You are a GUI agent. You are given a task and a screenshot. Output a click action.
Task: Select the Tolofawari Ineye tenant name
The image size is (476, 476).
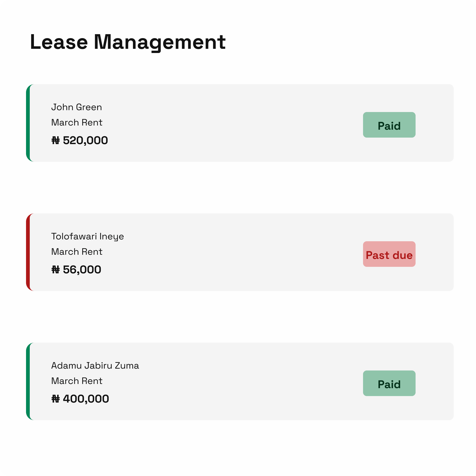pyautogui.click(x=87, y=236)
